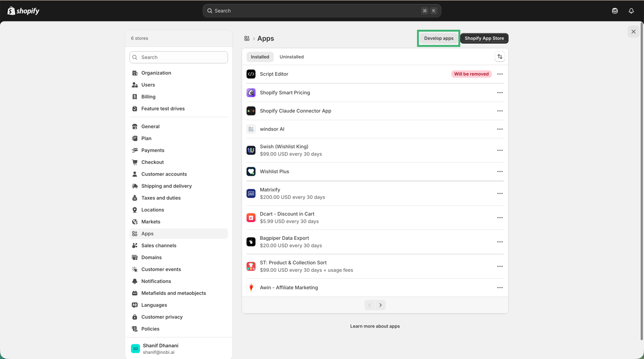Click the settings sidebar search field

pos(179,57)
